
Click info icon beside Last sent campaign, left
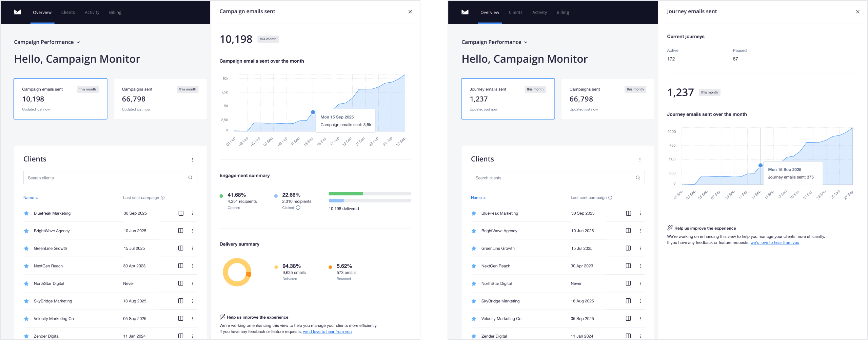[x=163, y=198]
